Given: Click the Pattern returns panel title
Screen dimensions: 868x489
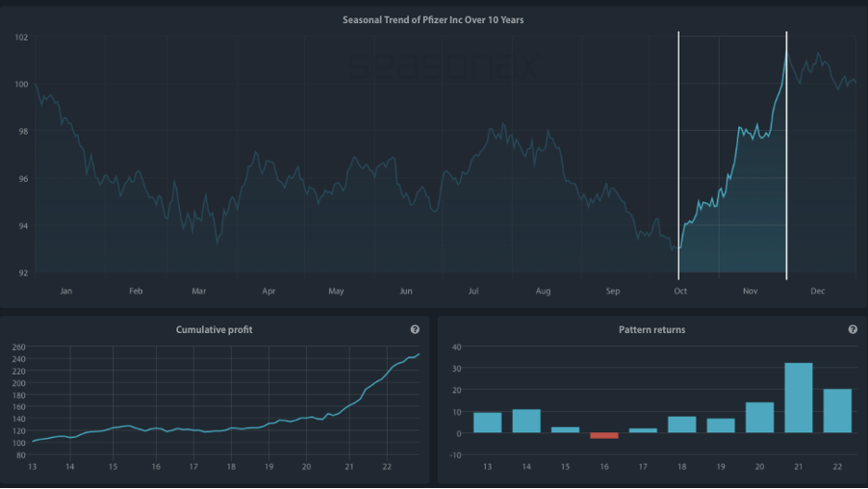Looking at the screenshot, I should pyautogui.click(x=651, y=329).
